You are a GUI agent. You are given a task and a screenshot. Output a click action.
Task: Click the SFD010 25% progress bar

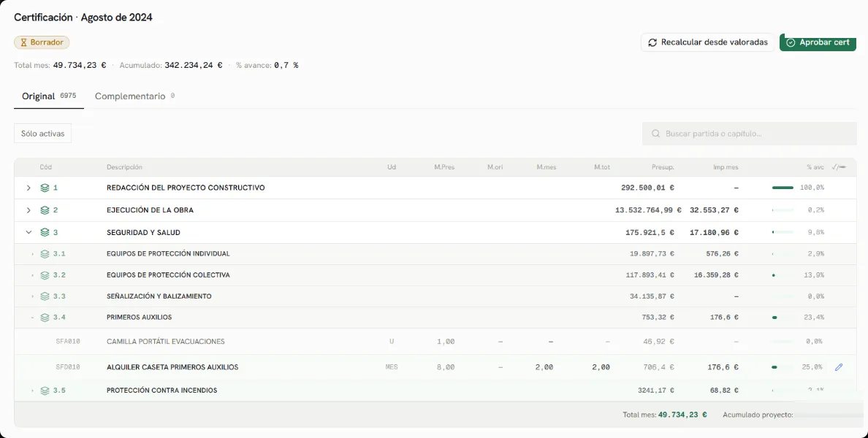pos(783,367)
